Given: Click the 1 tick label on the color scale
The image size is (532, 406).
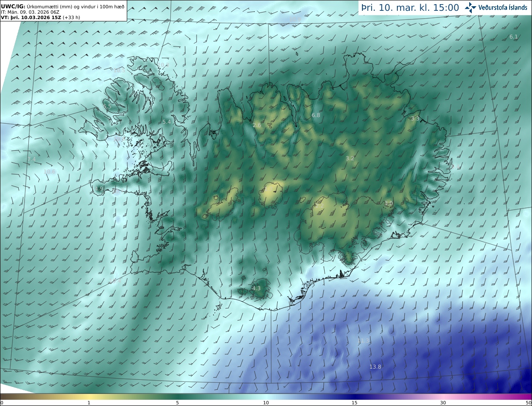Looking at the screenshot, I should click(x=89, y=403).
